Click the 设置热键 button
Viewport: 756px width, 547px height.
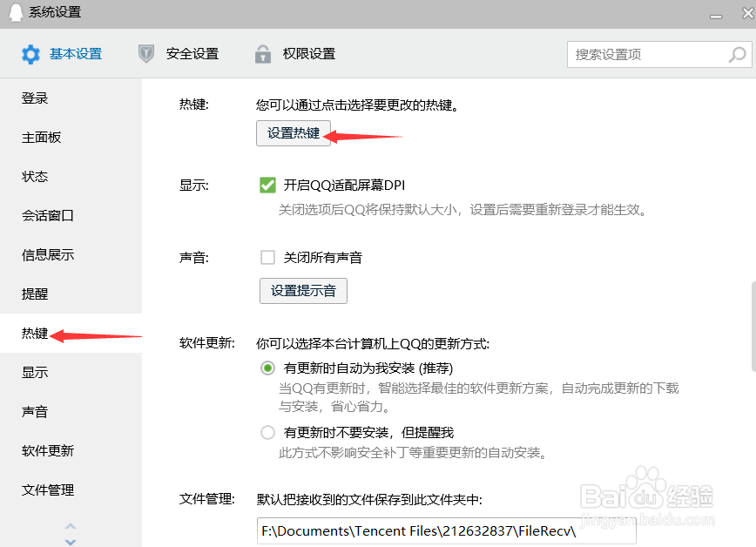[x=294, y=133]
